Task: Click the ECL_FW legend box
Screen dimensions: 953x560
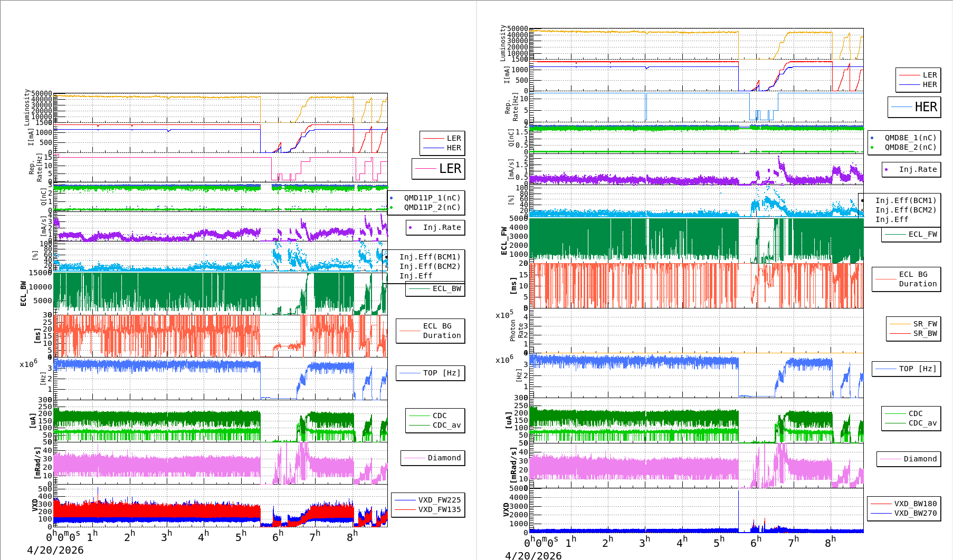Action: 911,235
